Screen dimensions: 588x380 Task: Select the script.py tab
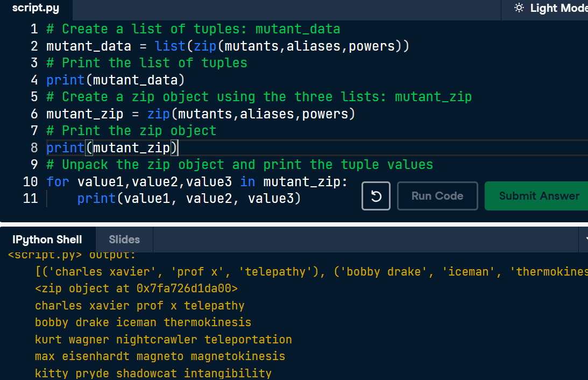(x=36, y=9)
